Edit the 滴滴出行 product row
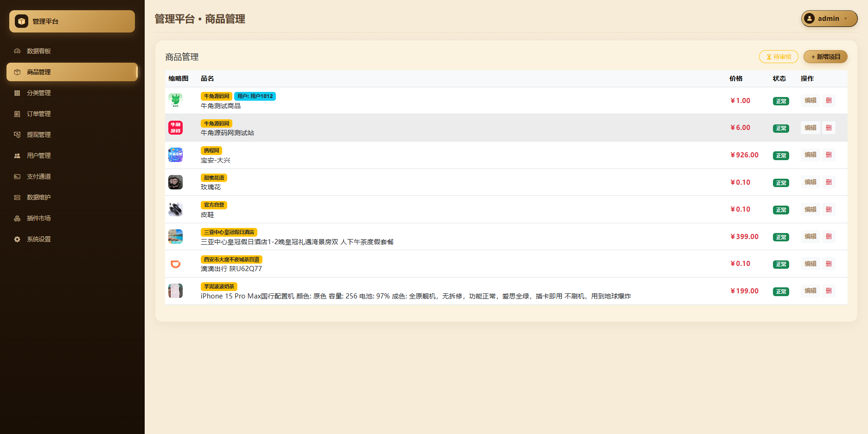868x434 pixels. (810, 264)
